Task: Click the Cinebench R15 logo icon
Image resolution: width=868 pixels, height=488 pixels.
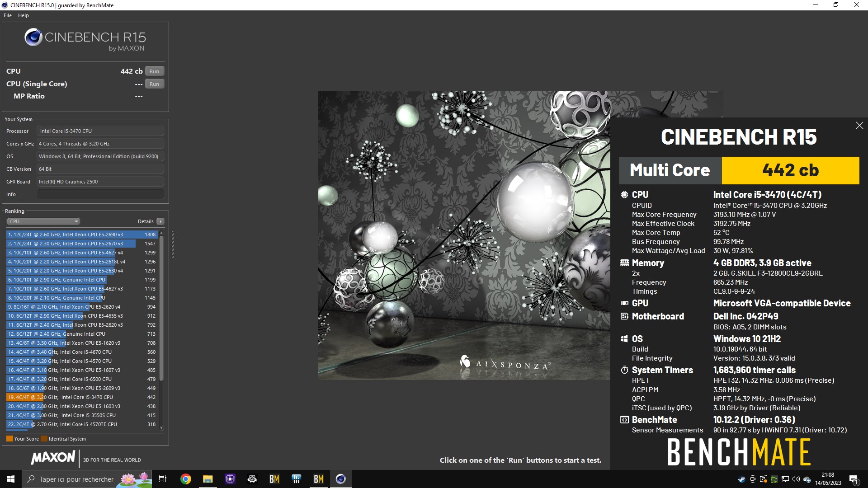Action: click(x=33, y=38)
